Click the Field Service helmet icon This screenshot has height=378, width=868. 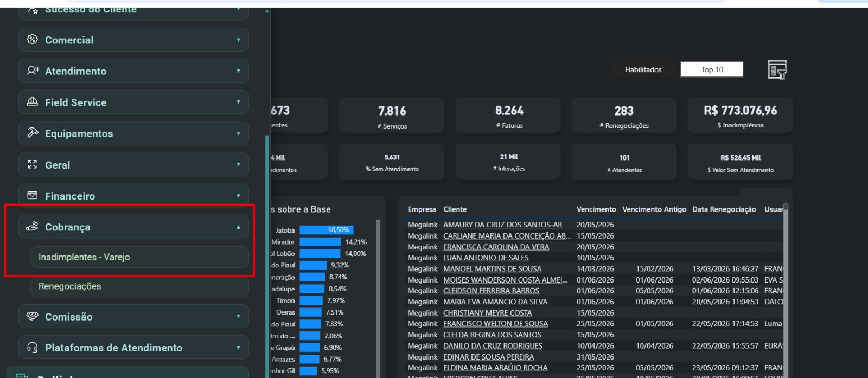tap(33, 102)
